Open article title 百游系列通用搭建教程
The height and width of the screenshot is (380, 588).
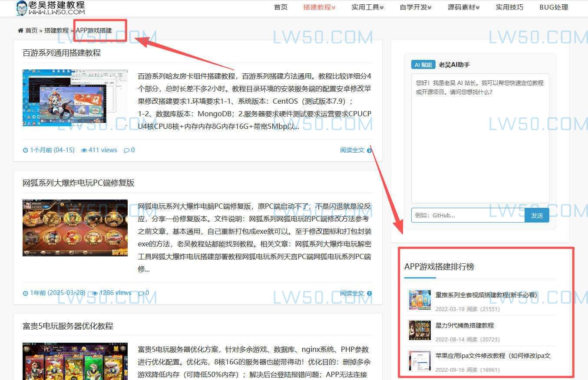point(62,53)
